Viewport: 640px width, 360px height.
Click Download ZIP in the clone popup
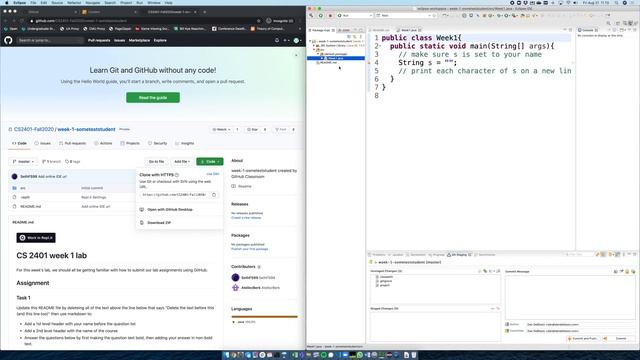[x=159, y=223]
